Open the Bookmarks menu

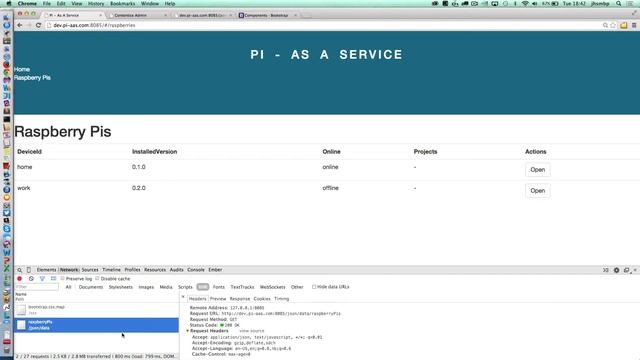pos(122,4)
